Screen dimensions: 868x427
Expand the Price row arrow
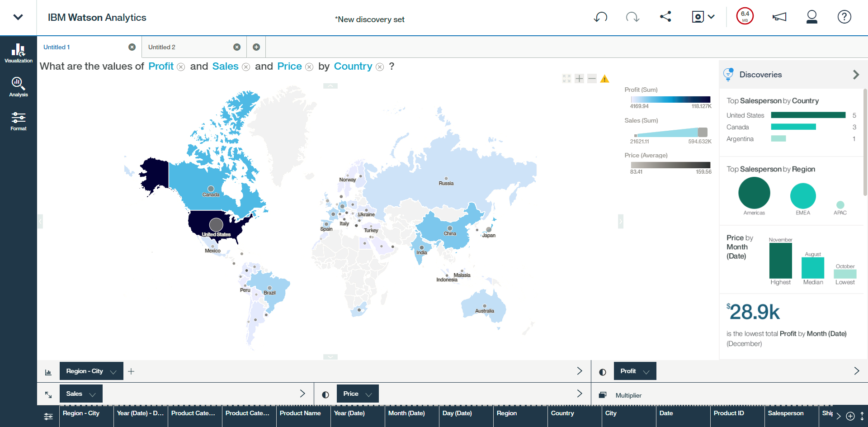pos(580,394)
